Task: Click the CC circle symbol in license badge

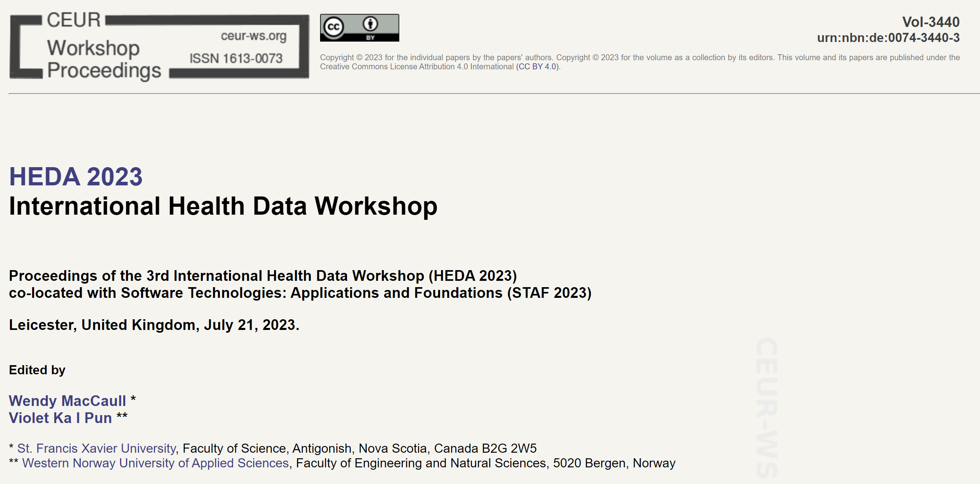Action: click(x=334, y=27)
